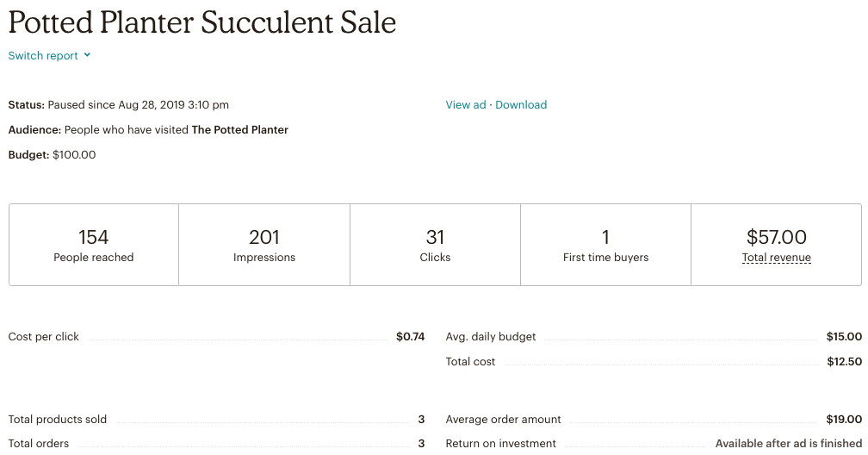
Task: Select the People reached stat box
Action: pos(94,245)
